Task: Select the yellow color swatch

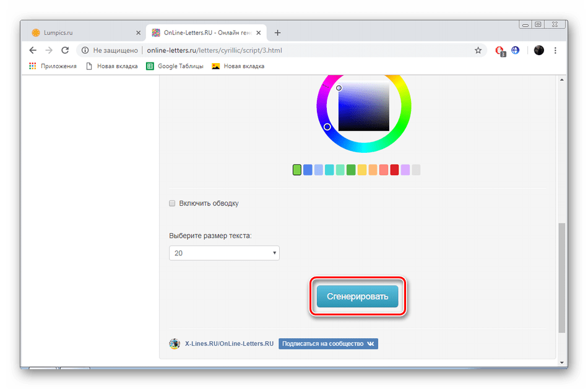Action: (362, 170)
